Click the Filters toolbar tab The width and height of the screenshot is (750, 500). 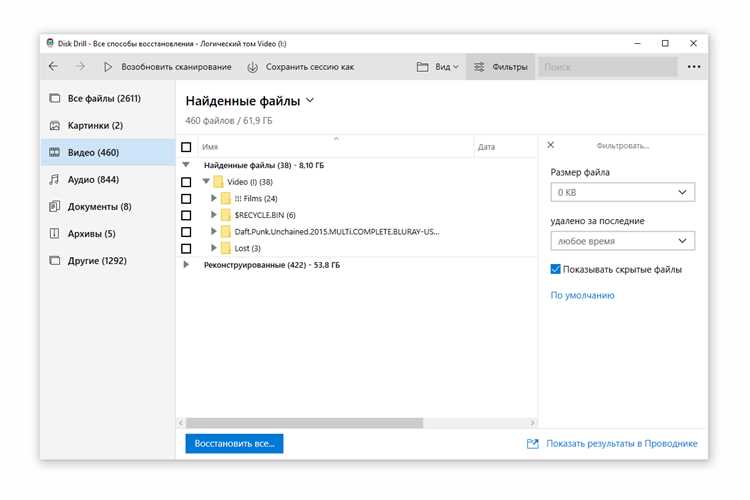click(500, 67)
